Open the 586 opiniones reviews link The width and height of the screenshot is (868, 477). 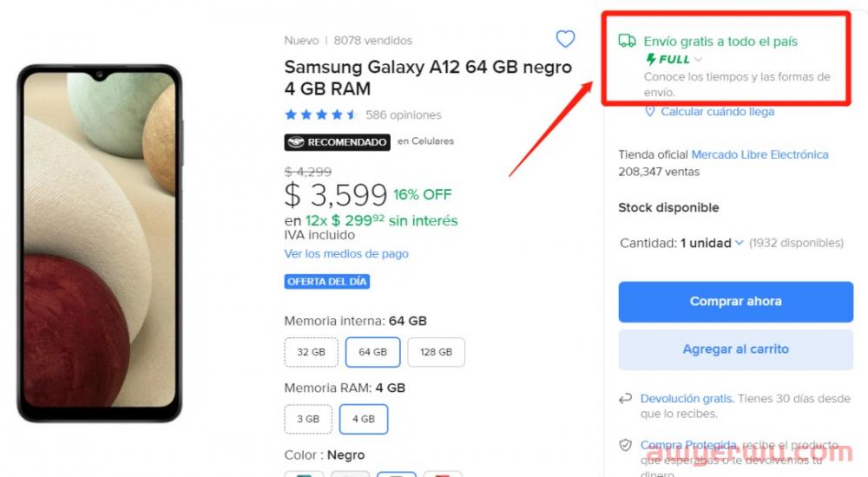(404, 114)
